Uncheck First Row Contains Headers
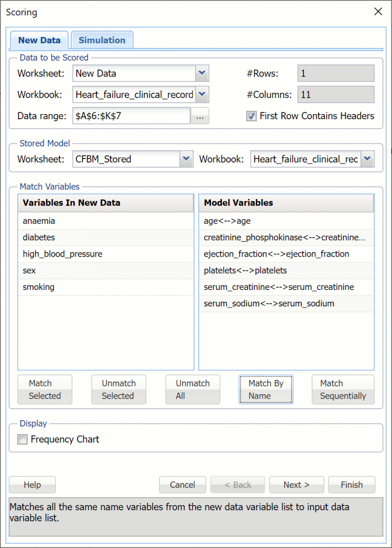 point(251,116)
